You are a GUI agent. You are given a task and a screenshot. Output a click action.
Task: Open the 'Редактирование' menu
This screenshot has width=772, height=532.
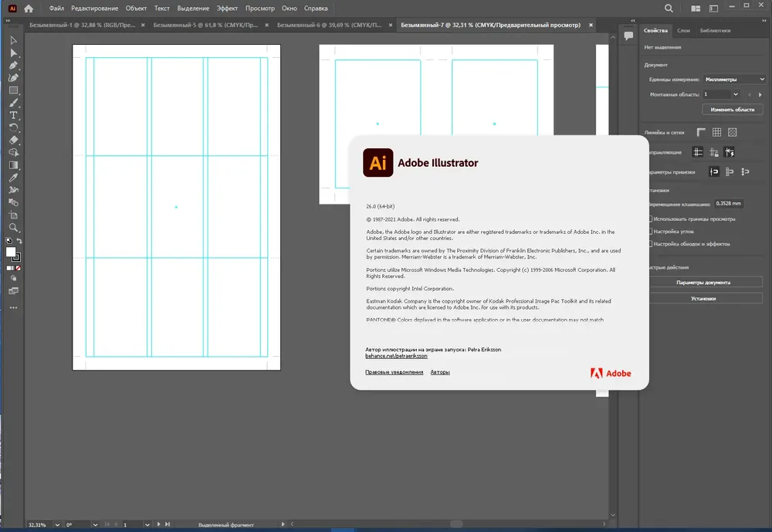coord(94,8)
